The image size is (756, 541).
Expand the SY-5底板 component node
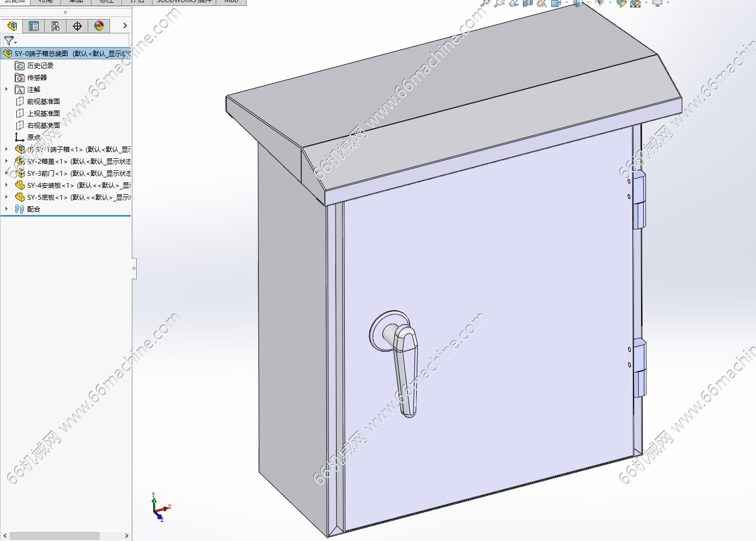point(7,197)
